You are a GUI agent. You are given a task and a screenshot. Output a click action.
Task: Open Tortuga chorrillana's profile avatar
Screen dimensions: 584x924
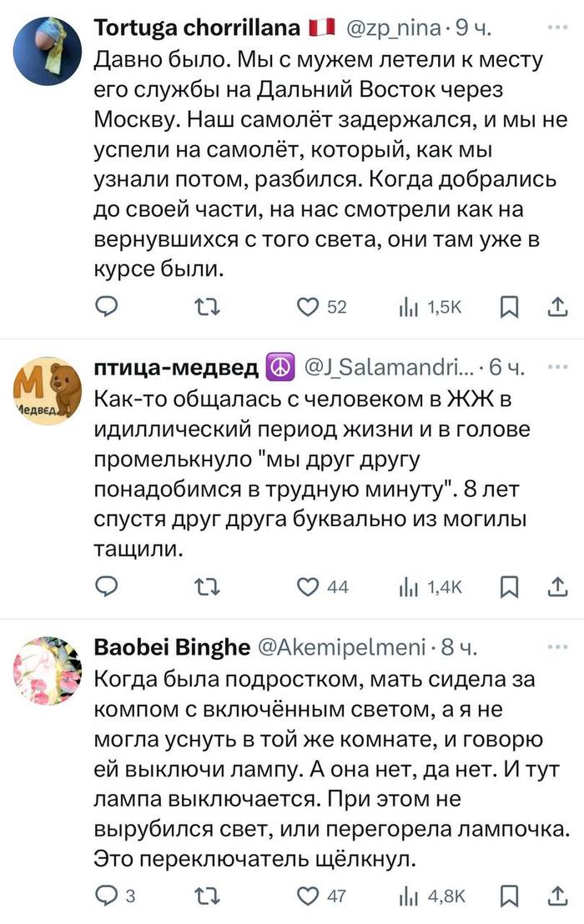coord(48,52)
